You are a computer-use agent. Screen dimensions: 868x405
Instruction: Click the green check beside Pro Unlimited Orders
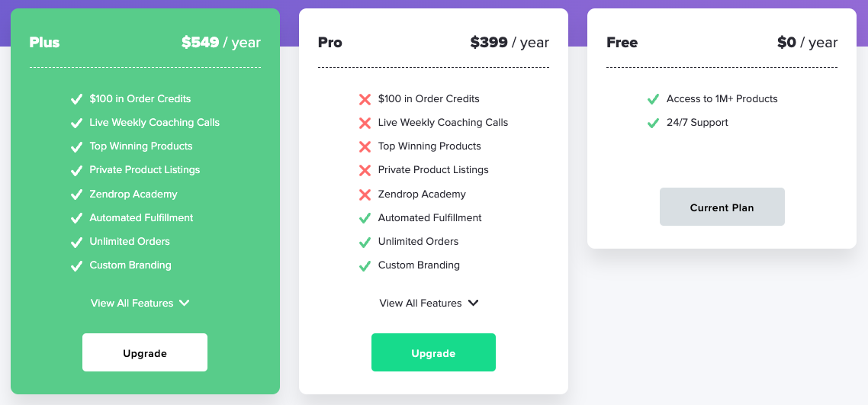point(365,242)
